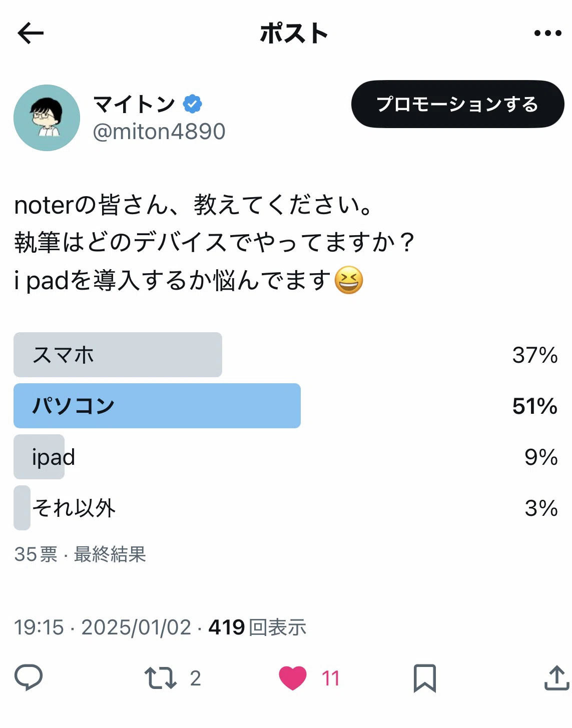Select the パソコン poll result bar

pos(286,406)
